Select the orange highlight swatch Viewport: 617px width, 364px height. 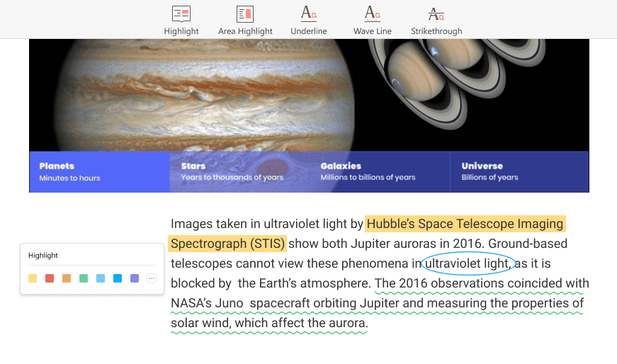coord(67,278)
